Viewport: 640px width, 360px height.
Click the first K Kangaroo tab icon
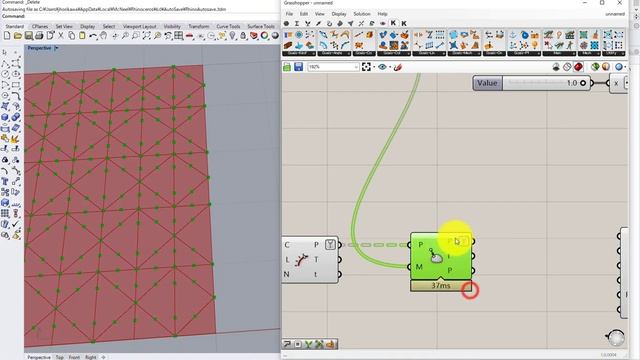click(x=393, y=24)
